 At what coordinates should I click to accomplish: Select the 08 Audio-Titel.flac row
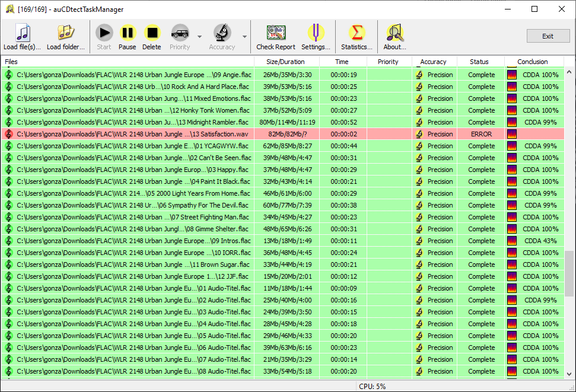[x=282, y=371]
